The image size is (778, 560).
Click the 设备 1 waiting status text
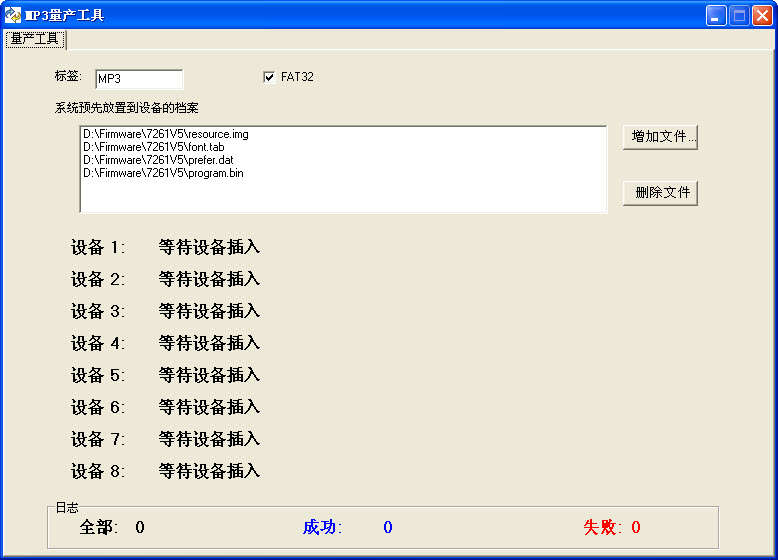point(209,247)
